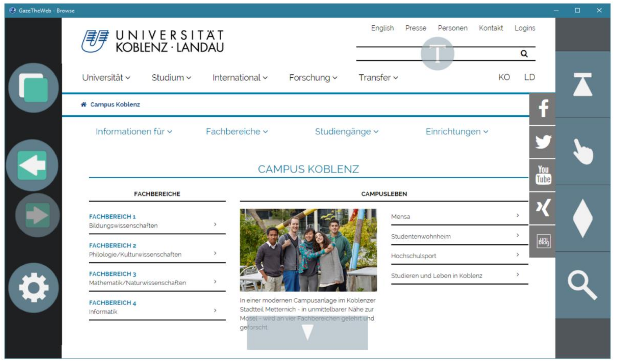Open the Facebook social link

(x=543, y=109)
